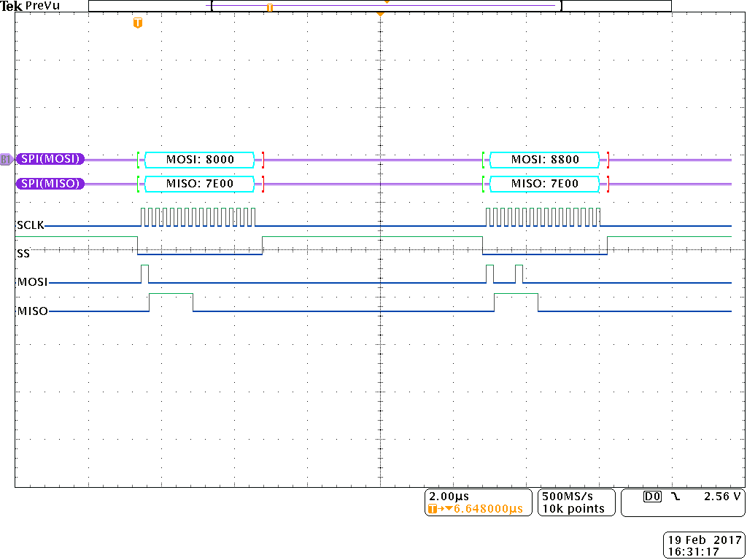Click the 2.56 V trigger level readout
This screenshot has height=560, width=747.
721,497
